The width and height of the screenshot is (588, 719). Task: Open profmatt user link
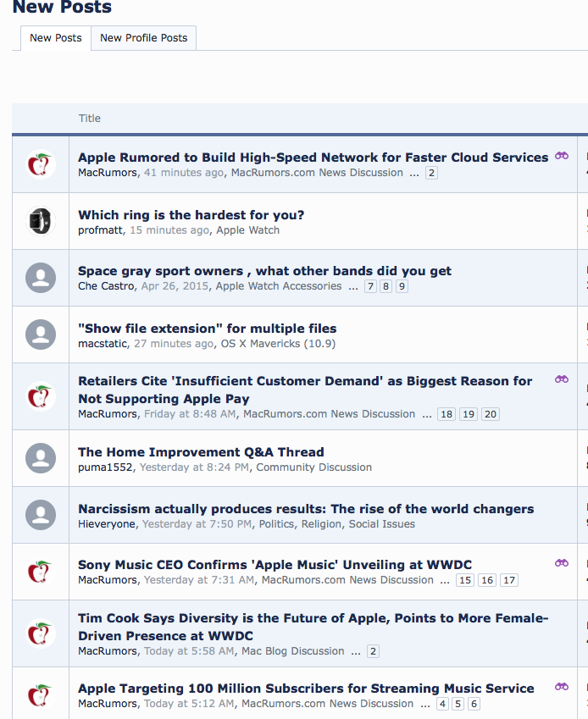click(101, 230)
